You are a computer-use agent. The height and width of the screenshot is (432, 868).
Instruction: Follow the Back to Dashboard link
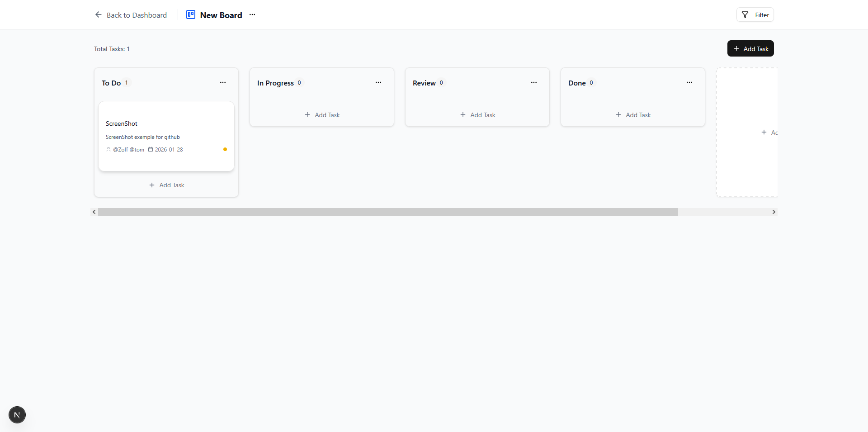point(137,15)
